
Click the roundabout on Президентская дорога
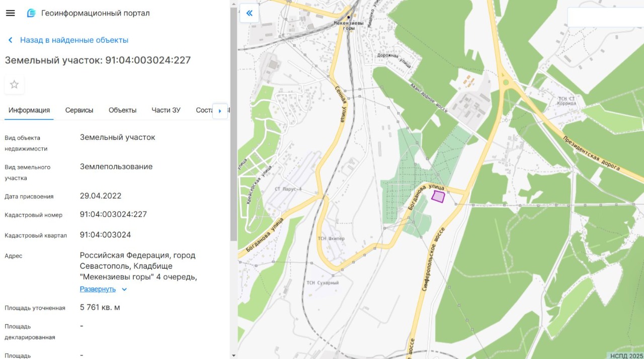[506, 82]
